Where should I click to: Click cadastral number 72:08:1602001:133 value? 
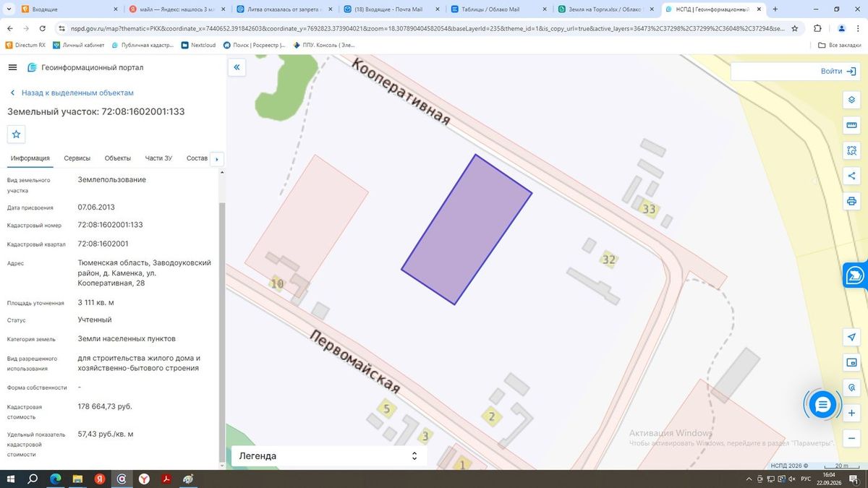coord(110,225)
